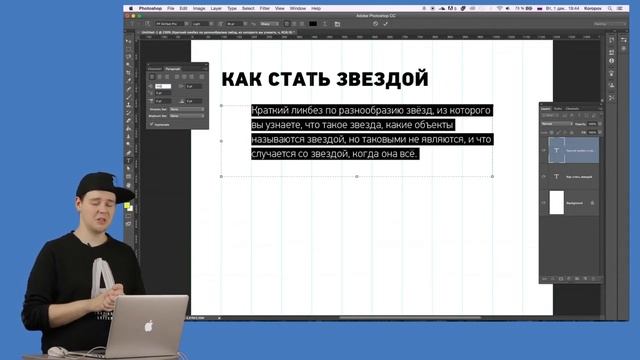Screen dimensions: 640x360
Task: Switch to the Paths tab
Action: coord(558,109)
